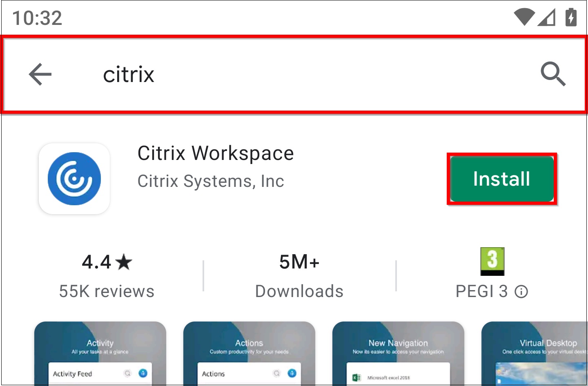View the 55K reviews section

coord(106,291)
